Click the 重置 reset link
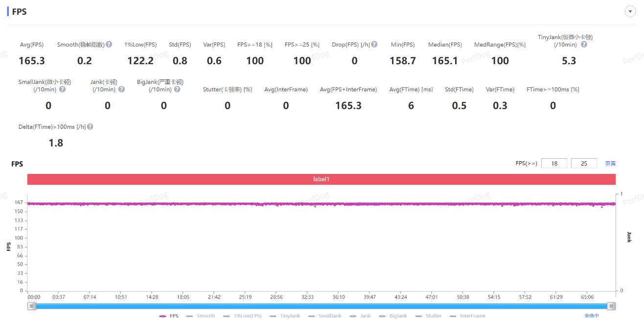The image size is (644, 320). click(x=610, y=164)
